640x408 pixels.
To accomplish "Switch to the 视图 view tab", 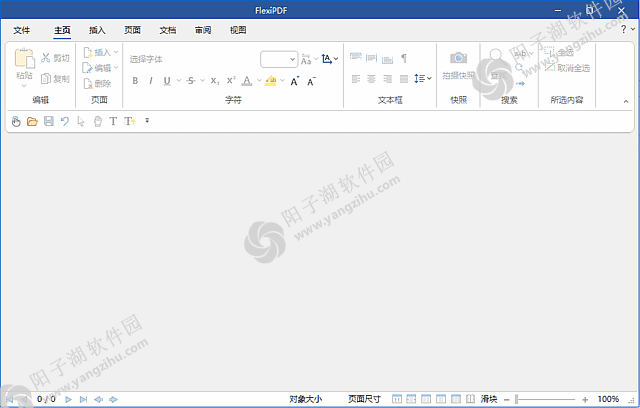I will (x=238, y=30).
